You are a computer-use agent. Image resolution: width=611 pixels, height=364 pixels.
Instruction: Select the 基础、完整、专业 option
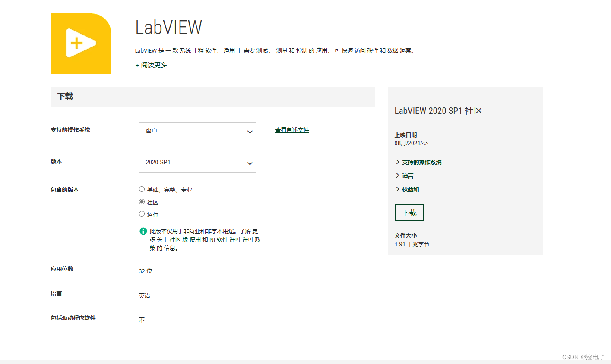click(x=142, y=189)
